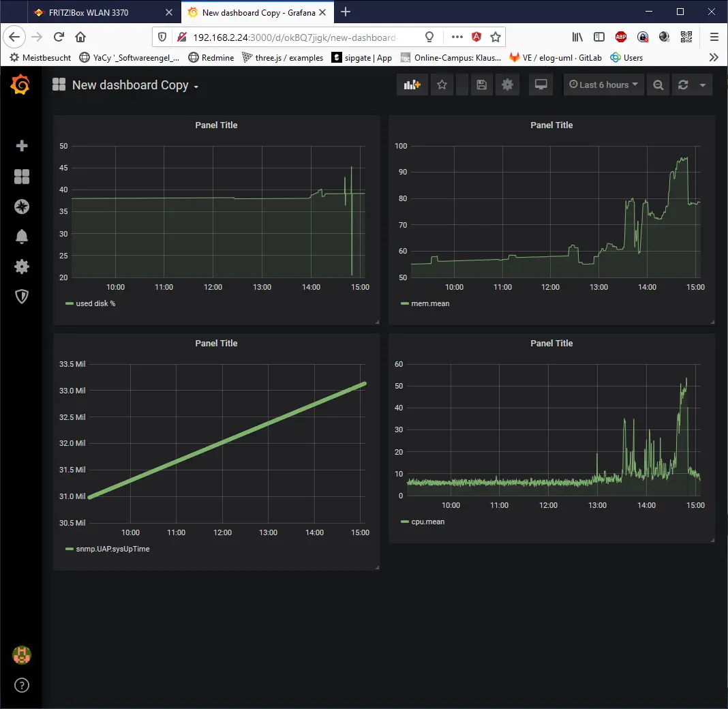Open the cpu.mean panel menu via Panel Title
Image resolution: width=728 pixels, height=709 pixels.
point(551,343)
